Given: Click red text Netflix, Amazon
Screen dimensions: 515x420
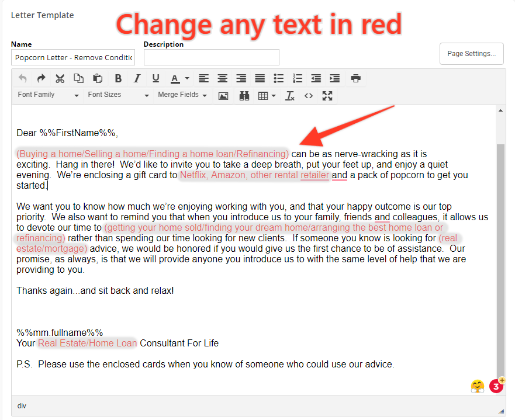Looking at the screenshot, I should pos(254,175).
